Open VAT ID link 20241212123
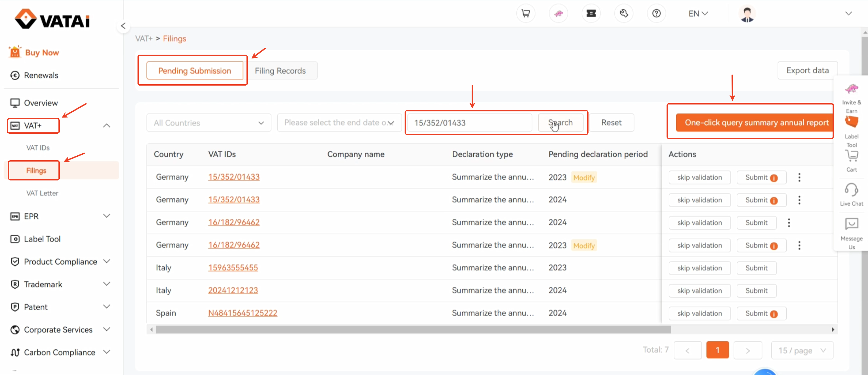 [x=233, y=290]
